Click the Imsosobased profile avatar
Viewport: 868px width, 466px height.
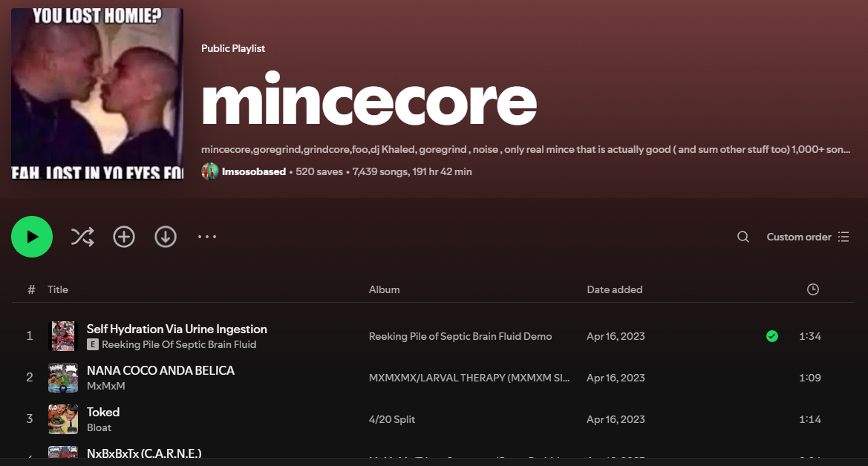[x=210, y=171]
